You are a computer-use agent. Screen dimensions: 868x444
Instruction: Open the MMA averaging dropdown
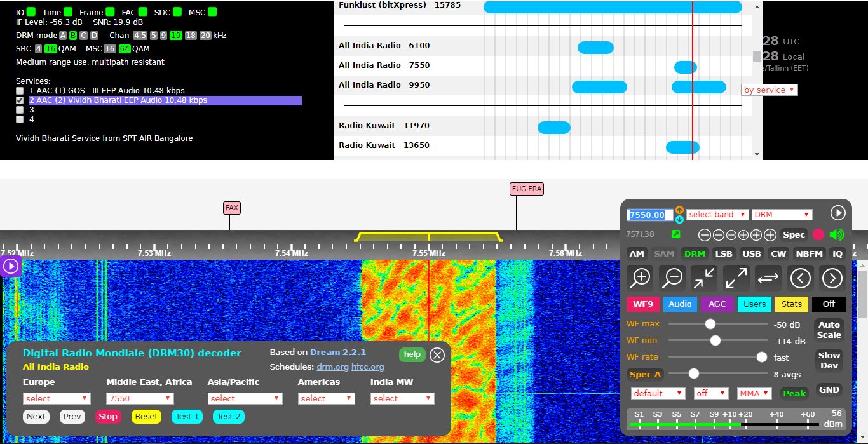point(754,393)
